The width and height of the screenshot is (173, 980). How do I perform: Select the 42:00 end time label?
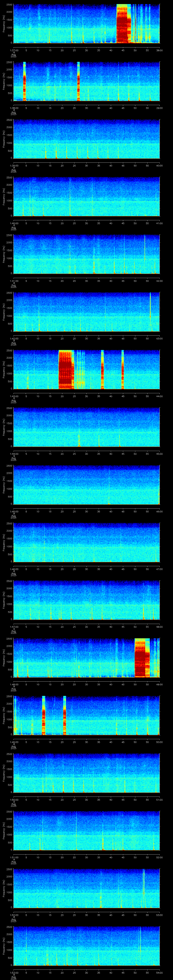pyautogui.click(x=159, y=281)
